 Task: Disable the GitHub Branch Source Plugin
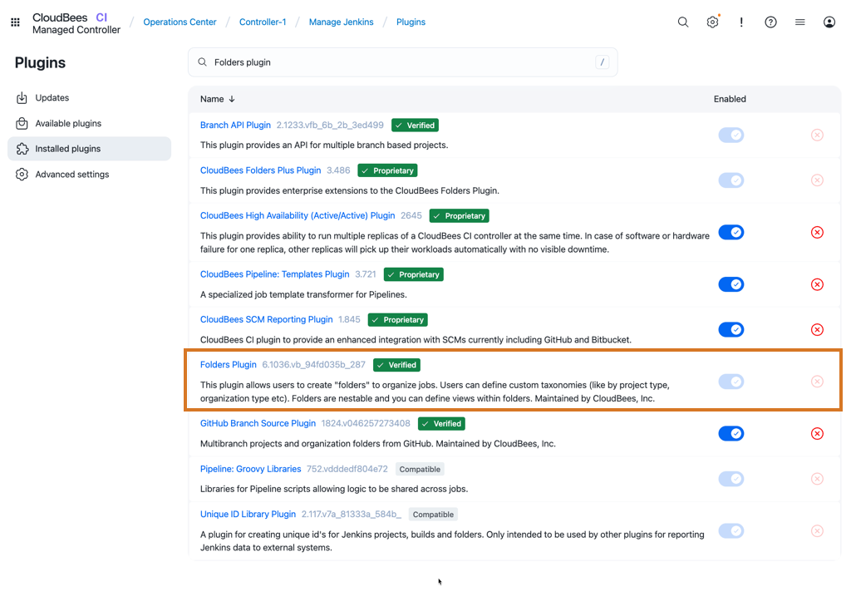[x=731, y=434]
